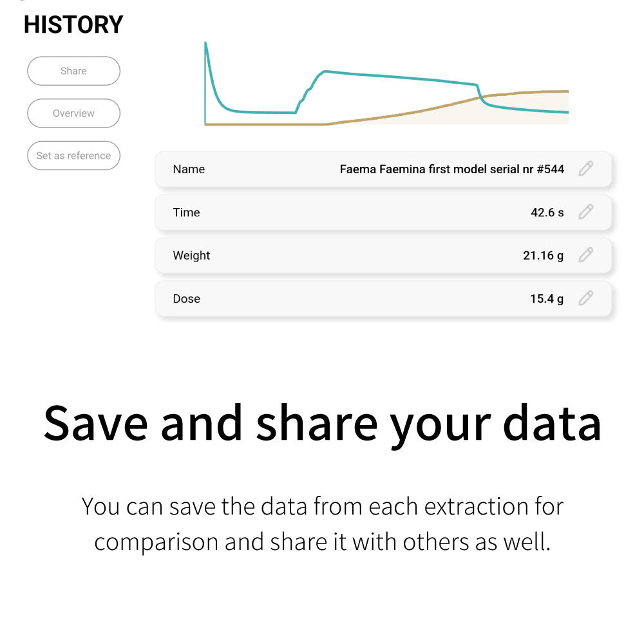The height and width of the screenshot is (644, 644).
Task: Click the Name row label
Action: pos(189,169)
